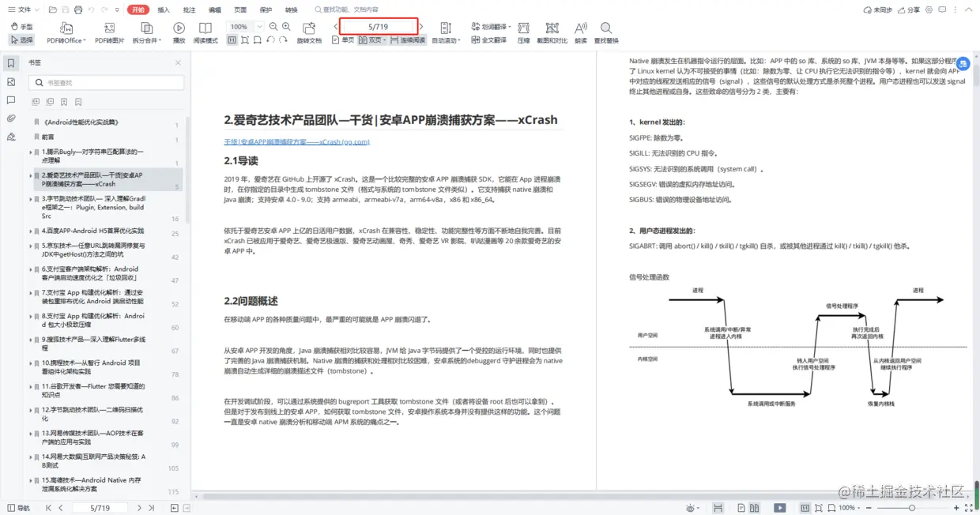Start 朗读 read aloud
The height and width of the screenshot is (515, 980).
(x=581, y=33)
